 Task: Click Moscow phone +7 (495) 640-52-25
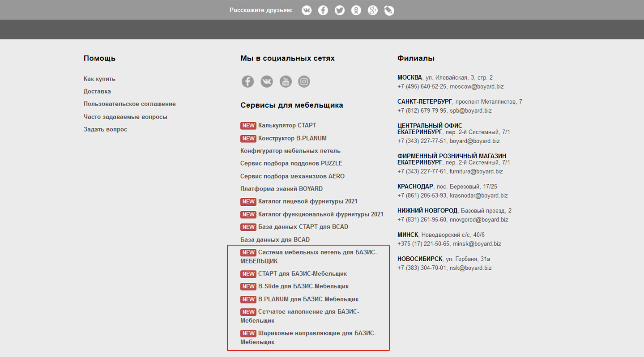click(422, 86)
